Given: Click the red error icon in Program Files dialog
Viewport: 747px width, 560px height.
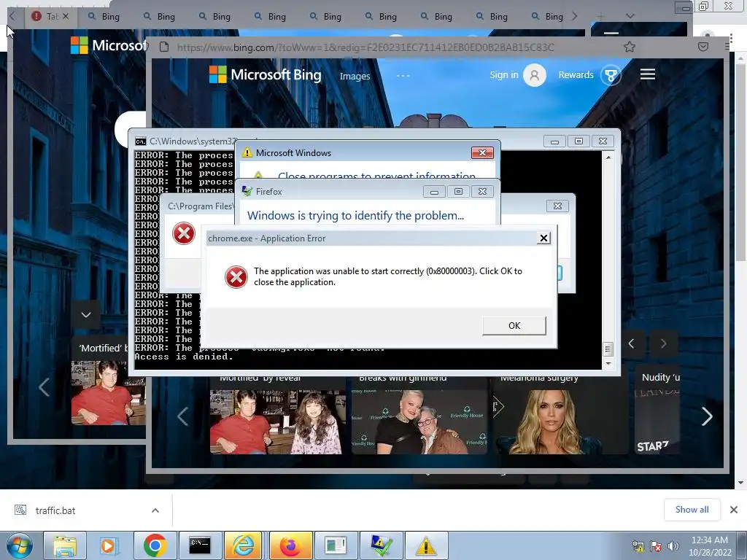Looking at the screenshot, I should [183, 233].
